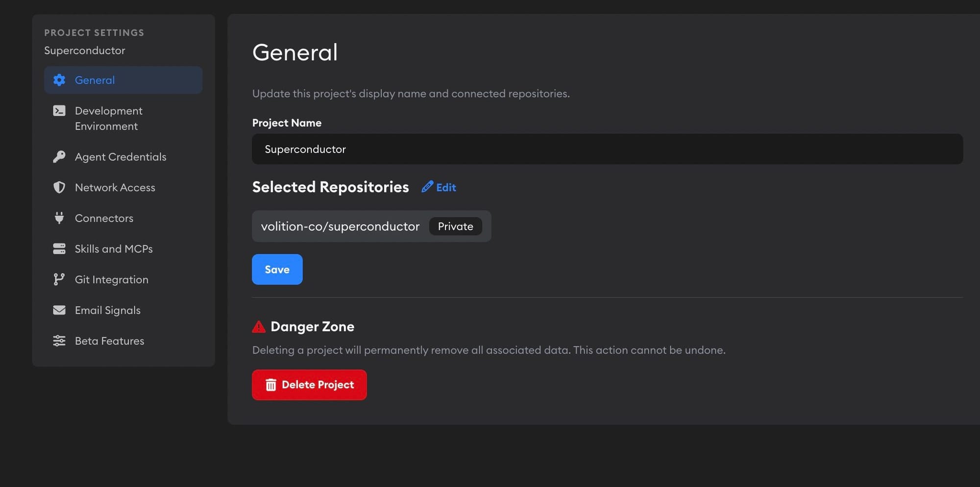The height and width of the screenshot is (487, 980).
Task: Click the Superconductor project name in sidebar
Action: [x=85, y=51]
